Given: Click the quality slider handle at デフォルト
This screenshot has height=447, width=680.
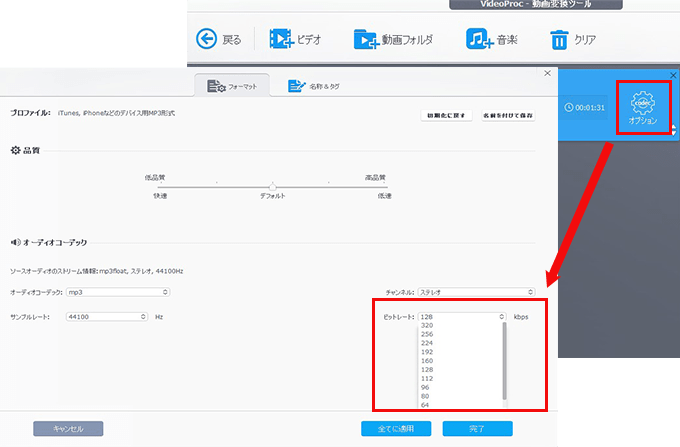Looking at the screenshot, I should (x=272, y=187).
